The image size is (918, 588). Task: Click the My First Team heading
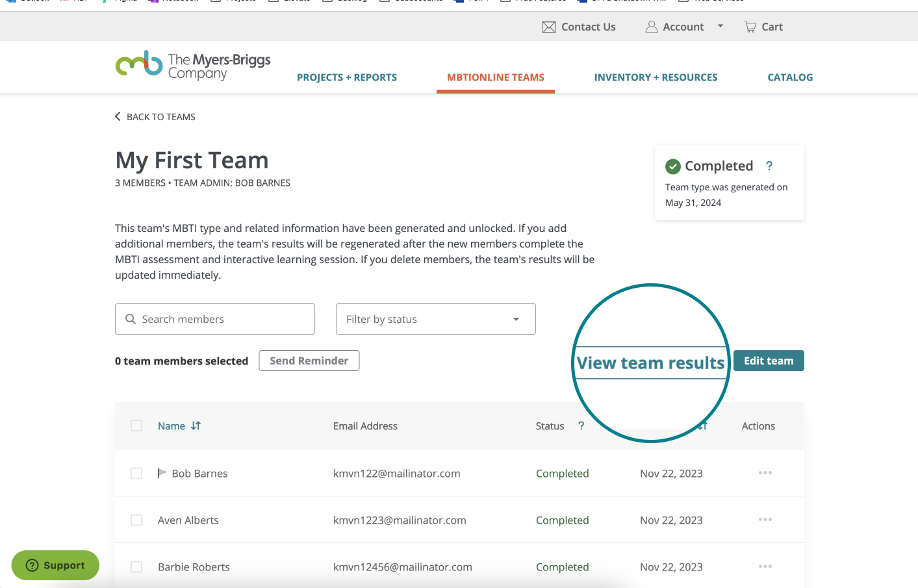pyautogui.click(x=192, y=160)
